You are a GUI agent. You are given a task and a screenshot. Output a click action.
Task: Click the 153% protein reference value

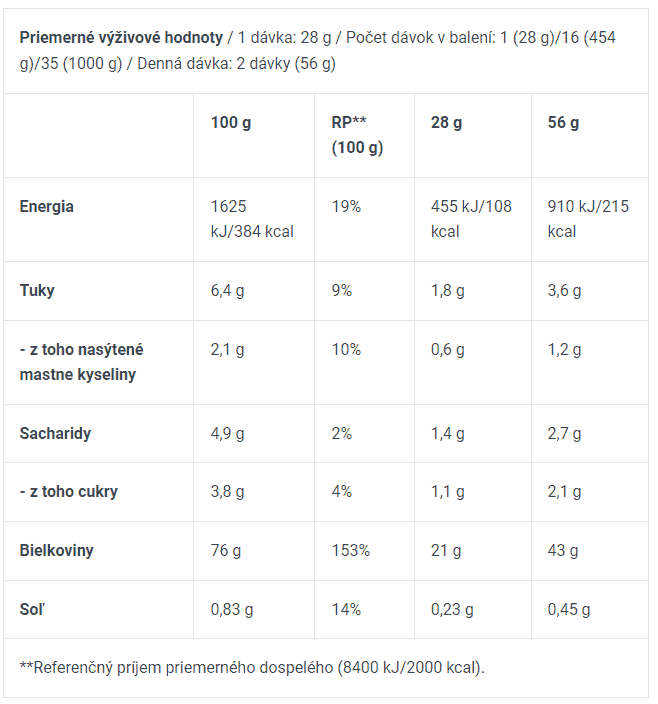(351, 550)
